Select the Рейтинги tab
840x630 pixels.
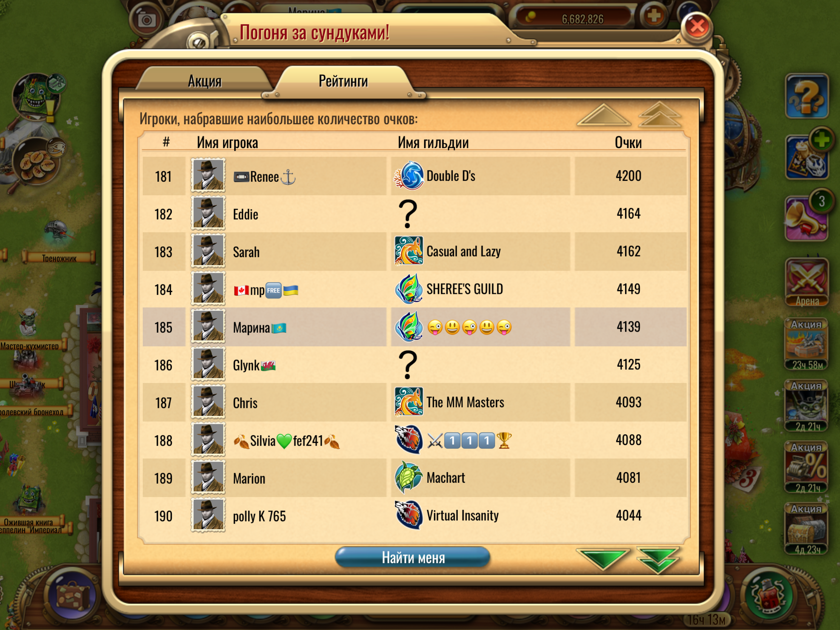(343, 81)
